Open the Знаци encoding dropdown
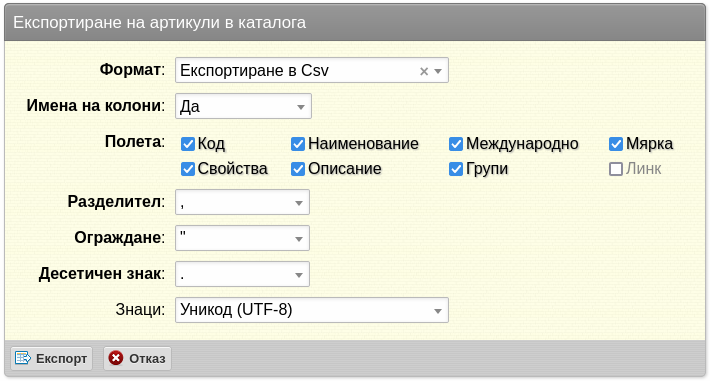This screenshot has width=710, height=381. 312,310
